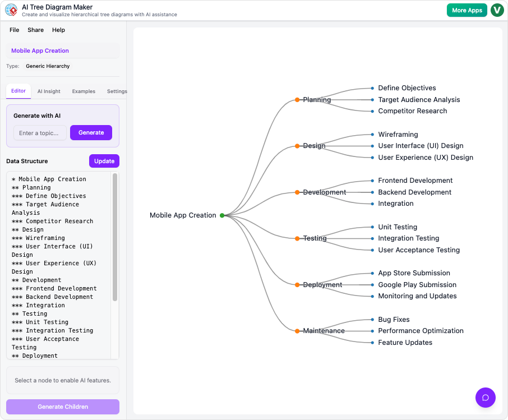Screen dimensions: 508x420
Task: Open the Settings tab
Action: coord(117,91)
